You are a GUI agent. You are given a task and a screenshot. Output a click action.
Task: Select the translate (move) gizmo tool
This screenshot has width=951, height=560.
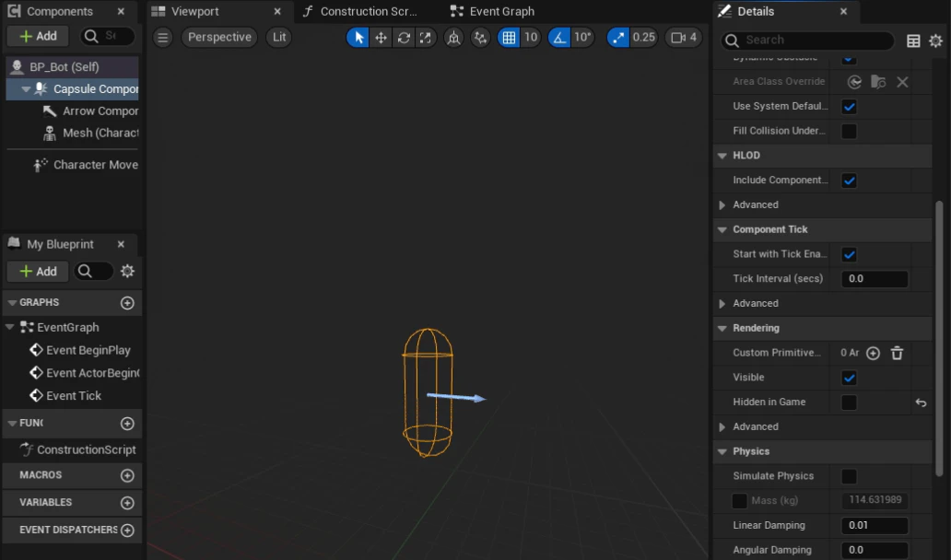click(x=381, y=38)
